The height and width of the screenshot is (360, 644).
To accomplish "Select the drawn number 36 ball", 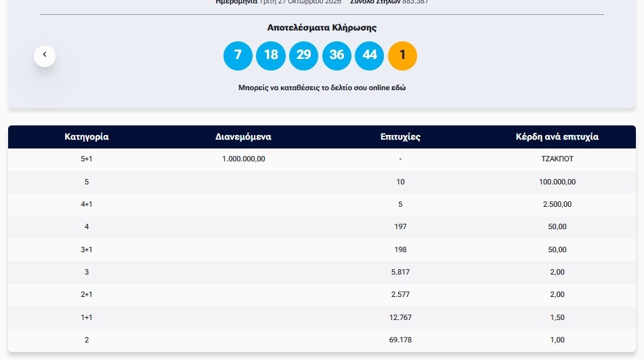I will tap(337, 56).
